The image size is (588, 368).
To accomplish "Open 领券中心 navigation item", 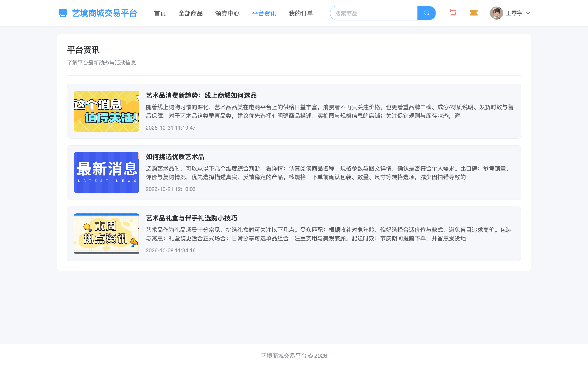I will [227, 13].
